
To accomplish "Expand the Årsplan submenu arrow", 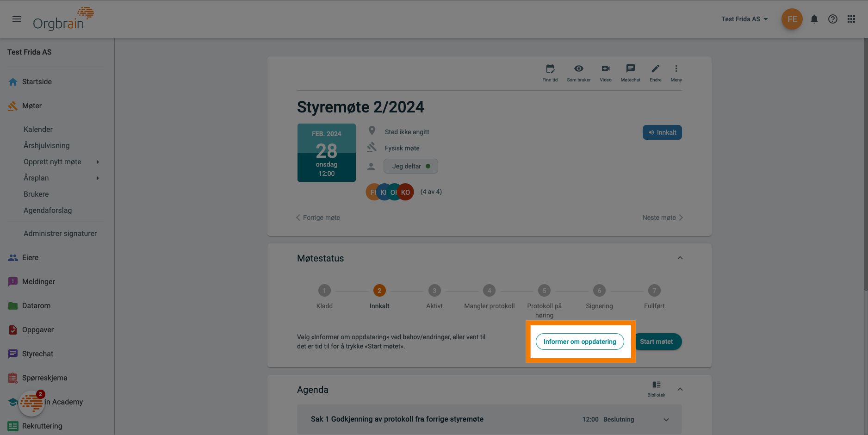I will click(98, 178).
